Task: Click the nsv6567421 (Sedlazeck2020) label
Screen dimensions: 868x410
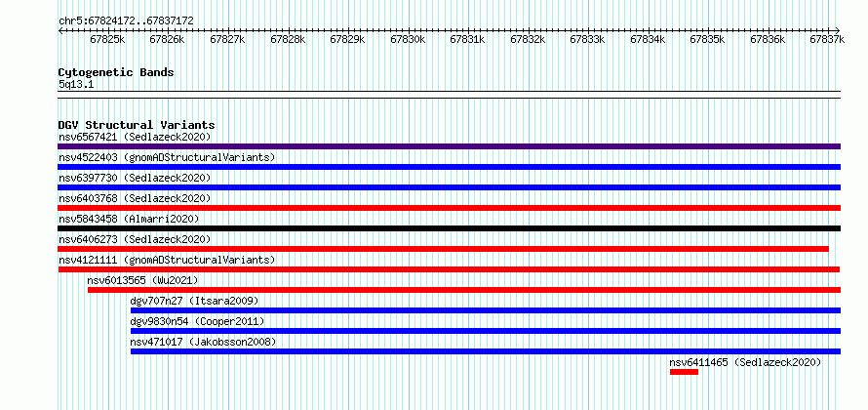Action: point(135,137)
